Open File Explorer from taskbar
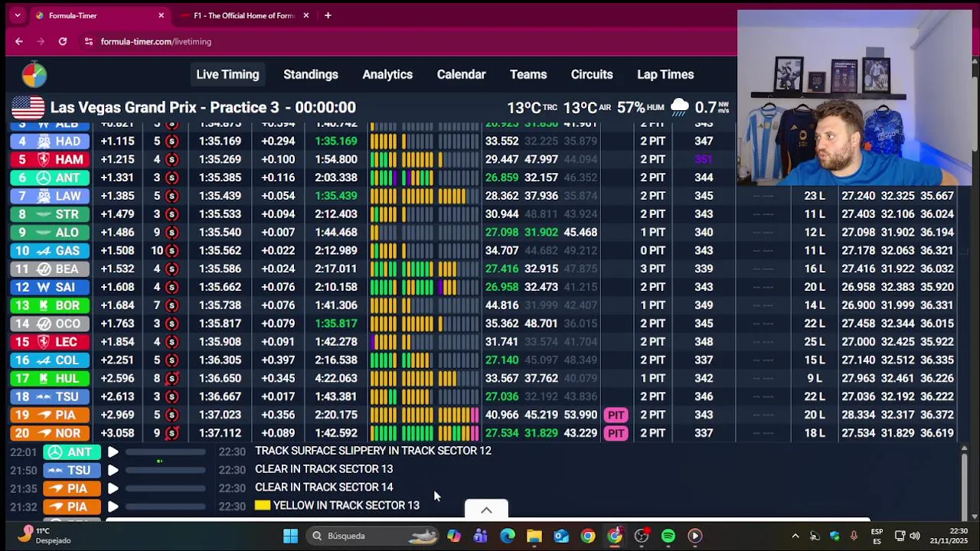Screen dimensions: 980x551 click(534, 536)
